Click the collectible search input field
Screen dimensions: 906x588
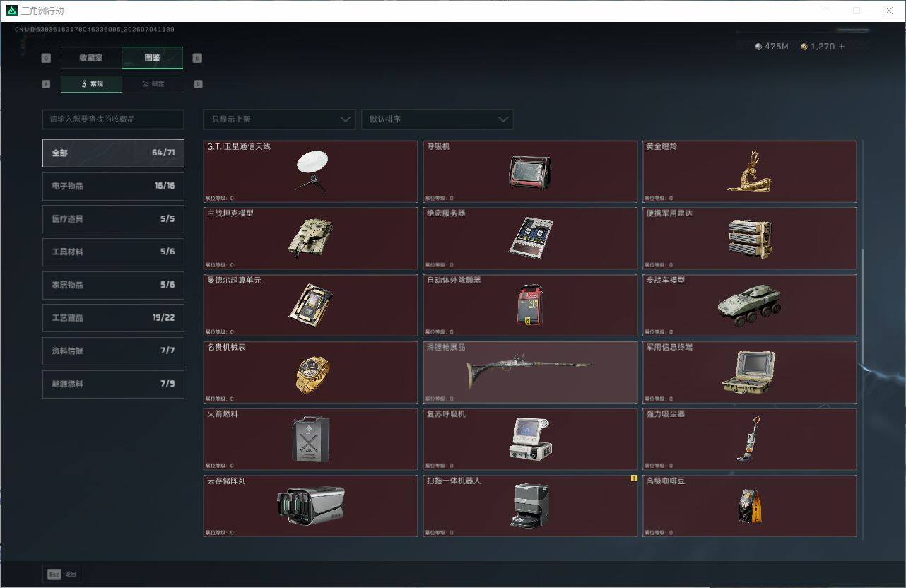pos(113,119)
